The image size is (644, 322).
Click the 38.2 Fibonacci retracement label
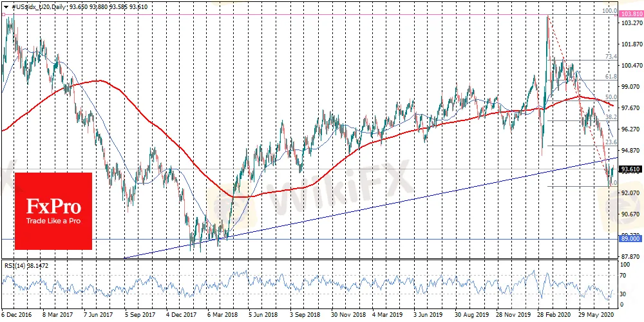[x=611, y=117]
